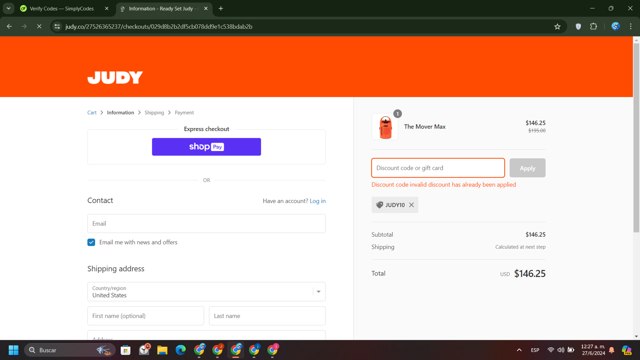Close the Verify Codes SimplyCodes tab
Image resolution: width=640 pixels, height=360 pixels.
[x=107, y=9]
